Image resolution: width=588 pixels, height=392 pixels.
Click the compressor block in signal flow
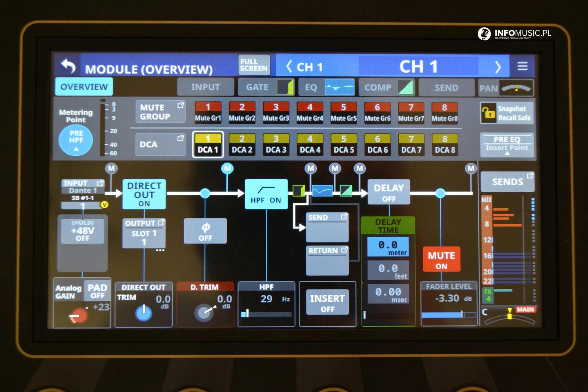(346, 191)
